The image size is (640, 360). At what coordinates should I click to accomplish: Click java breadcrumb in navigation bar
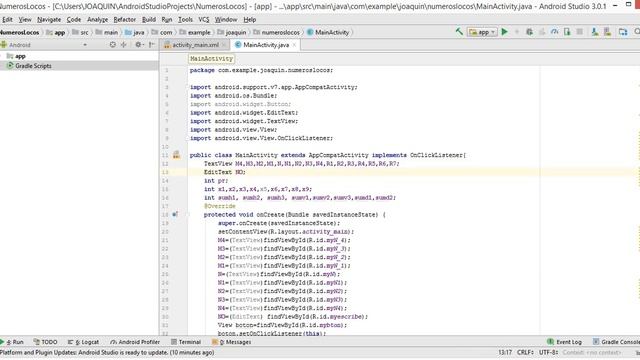point(135,32)
